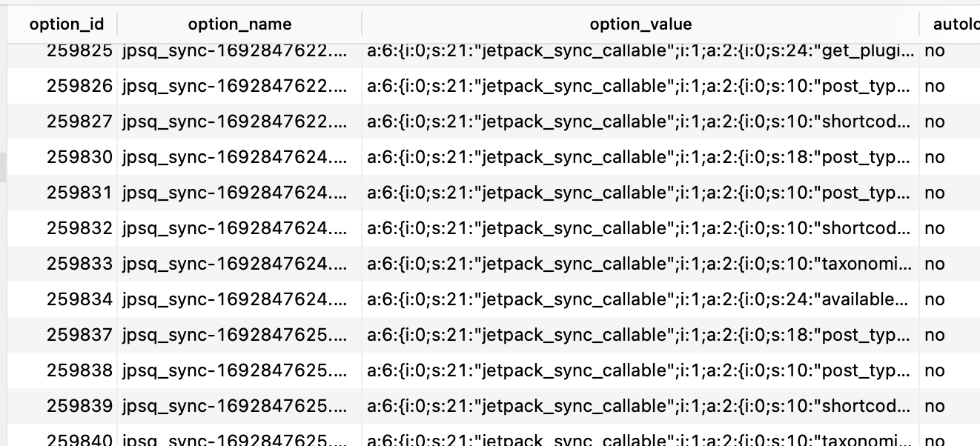
Task: Select the cell with option_id 259825
Action: click(x=79, y=51)
